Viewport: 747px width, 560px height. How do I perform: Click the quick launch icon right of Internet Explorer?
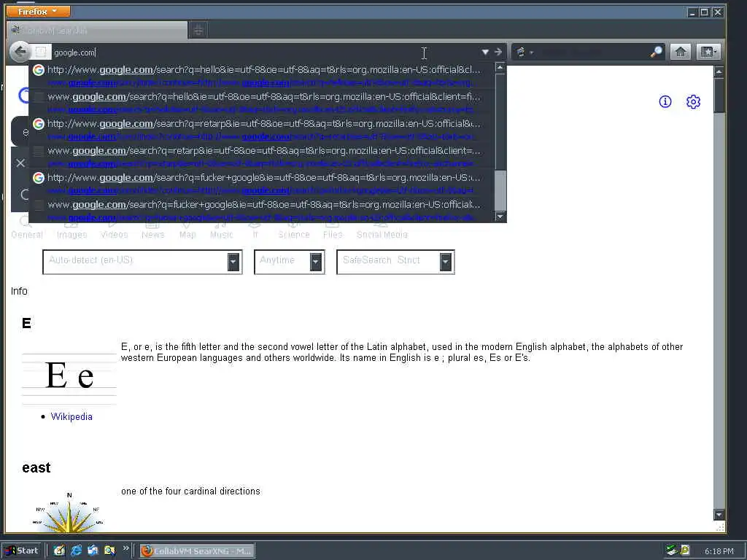[93, 551]
